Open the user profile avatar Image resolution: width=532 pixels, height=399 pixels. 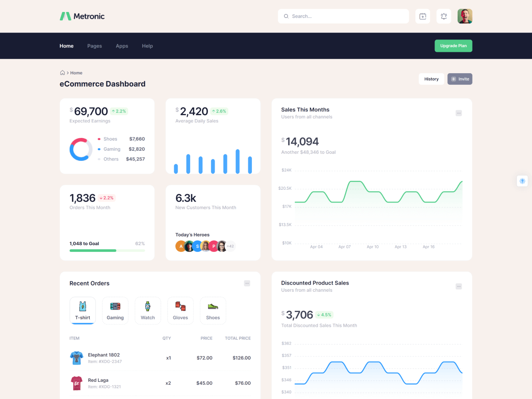pyautogui.click(x=465, y=16)
